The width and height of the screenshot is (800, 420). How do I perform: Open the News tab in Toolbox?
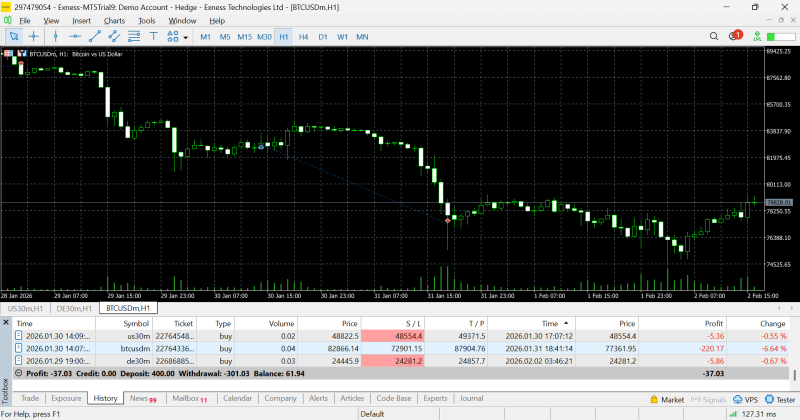coord(143,399)
